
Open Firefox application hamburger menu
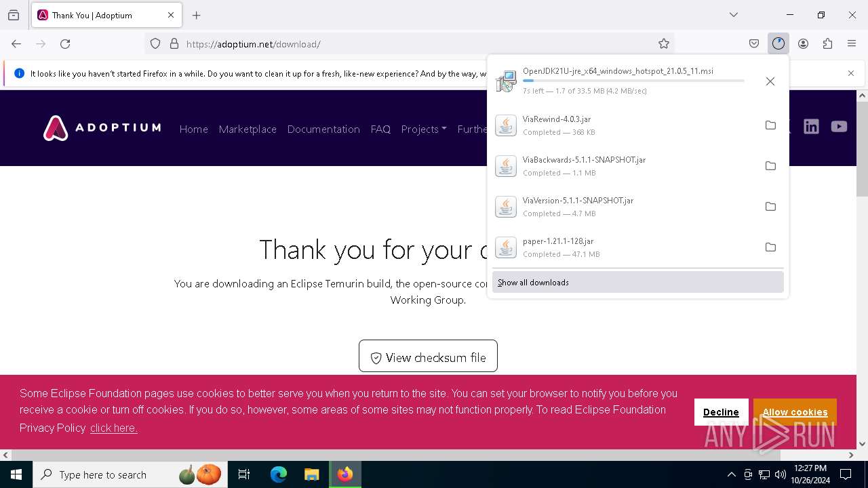pos(852,43)
